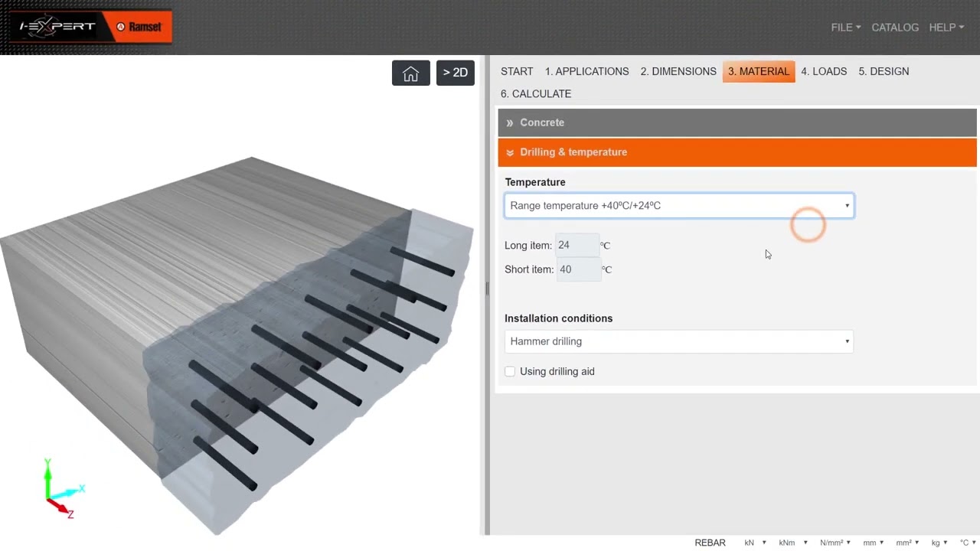
Task: Open the CATALOG page
Action: 895,28
